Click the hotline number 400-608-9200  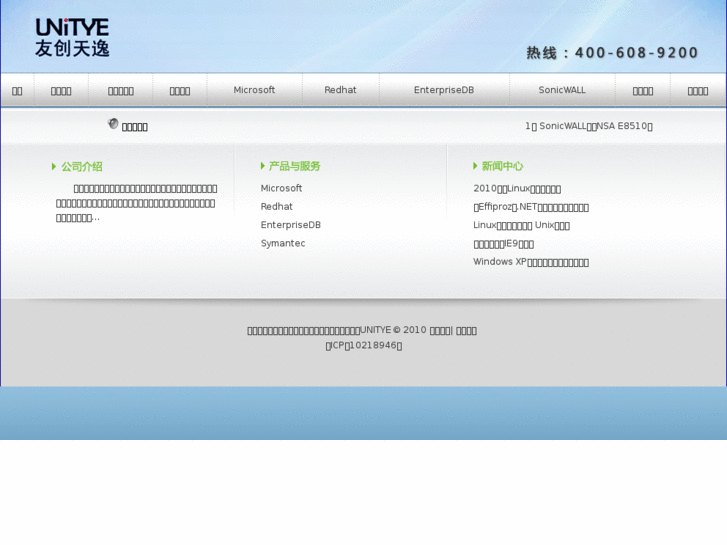pyautogui.click(x=637, y=53)
